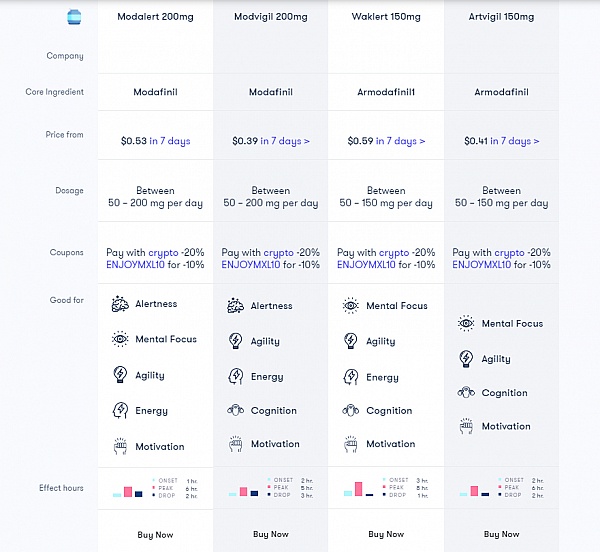Click Buy Now for Waklert 150mg
600x552 pixels.
click(x=386, y=534)
